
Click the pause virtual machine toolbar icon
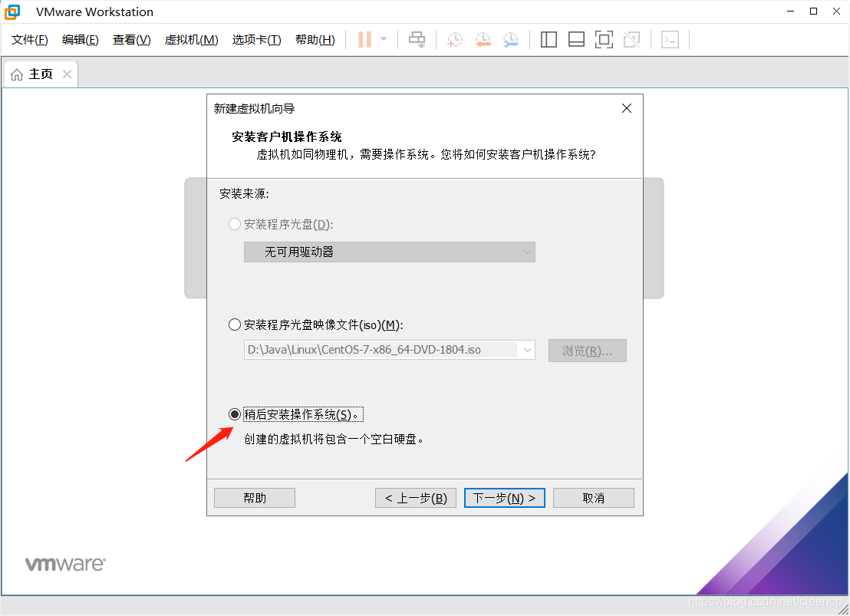[x=365, y=40]
